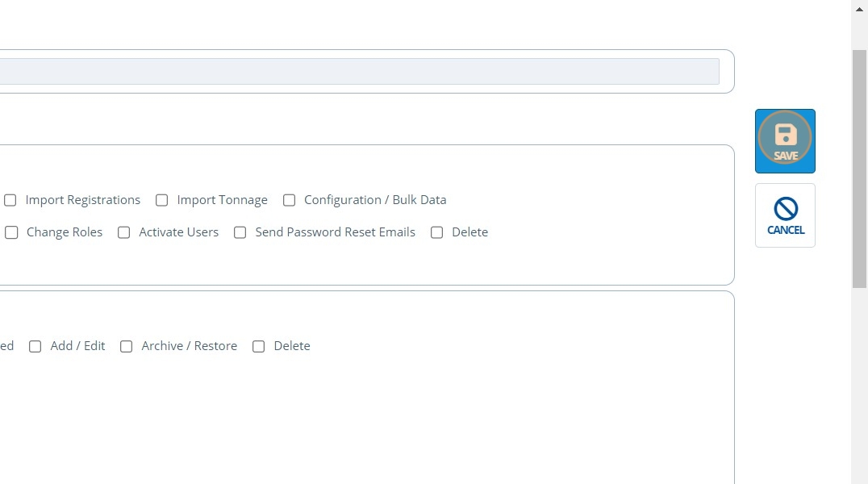This screenshot has height=484, width=868.
Task: Toggle the Change Roles checkbox
Action: point(11,232)
